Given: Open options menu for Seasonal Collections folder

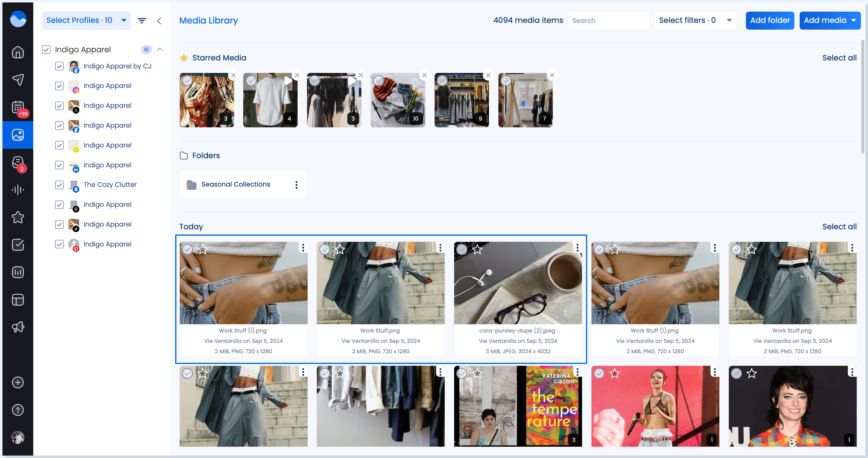Looking at the screenshot, I should [296, 184].
